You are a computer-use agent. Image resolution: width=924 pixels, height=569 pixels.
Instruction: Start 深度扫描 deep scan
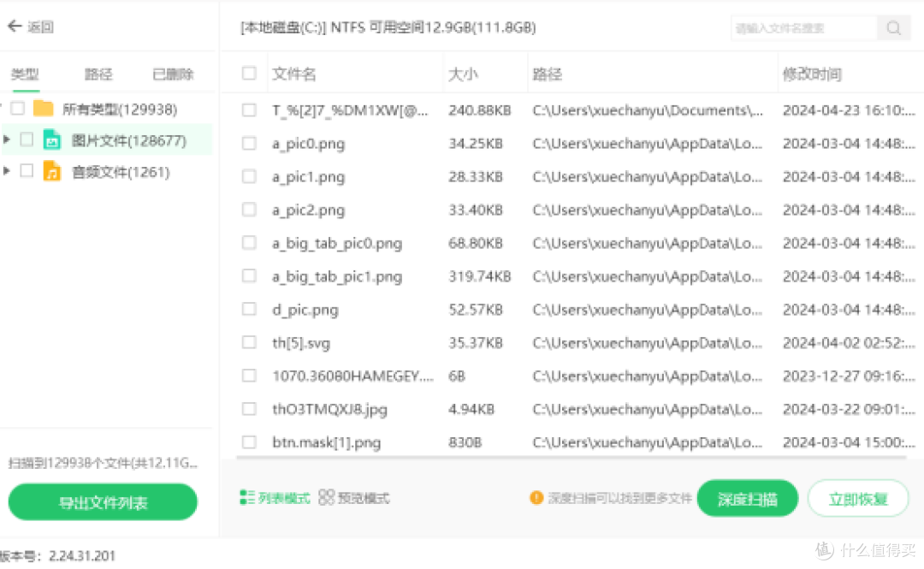(747, 499)
